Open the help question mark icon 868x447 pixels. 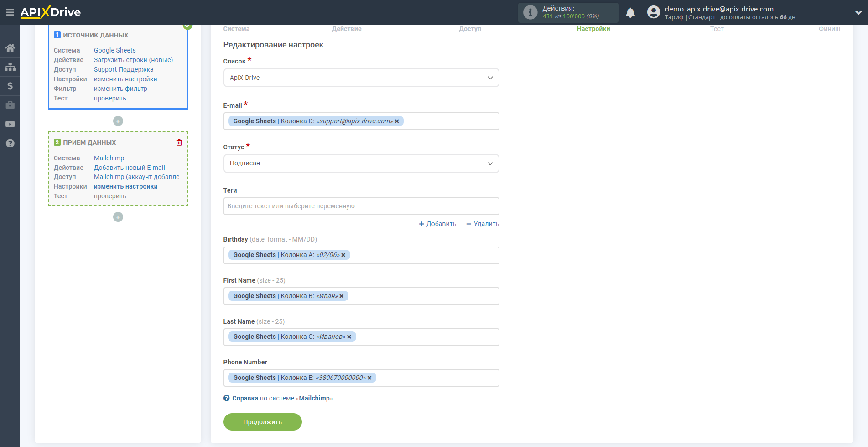pyautogui.click(x=10, y=143)
